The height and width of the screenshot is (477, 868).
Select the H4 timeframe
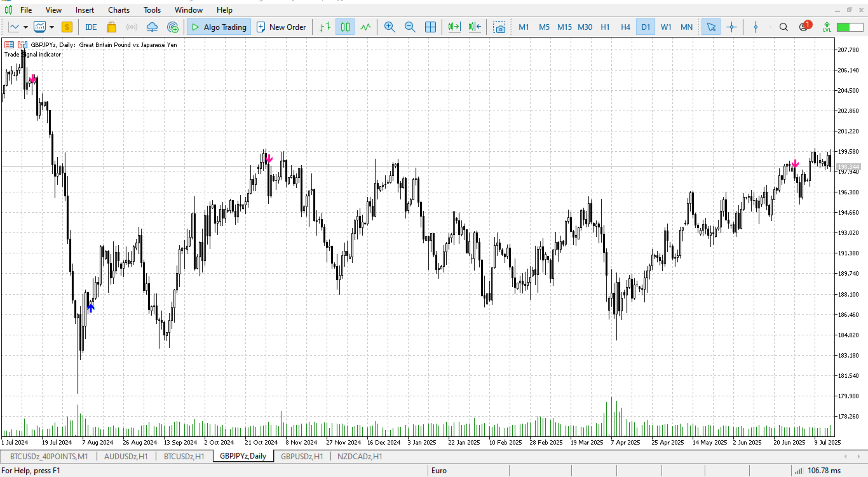625,27
